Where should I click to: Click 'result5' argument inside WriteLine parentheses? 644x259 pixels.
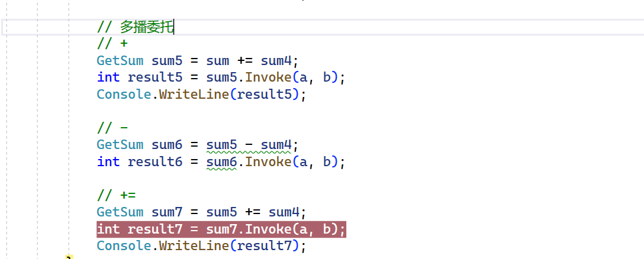click(263, 95)
